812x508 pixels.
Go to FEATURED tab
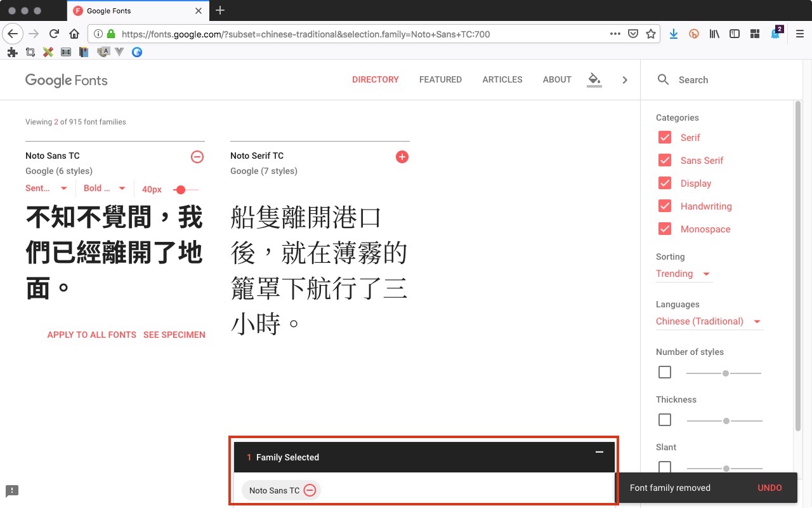point(440,79)
